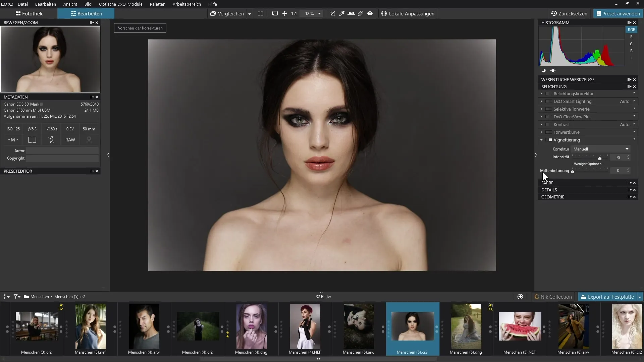Fit image to screen icon
Image resolution: width=644 pixels, height=362 pixels.
(275, 14)
